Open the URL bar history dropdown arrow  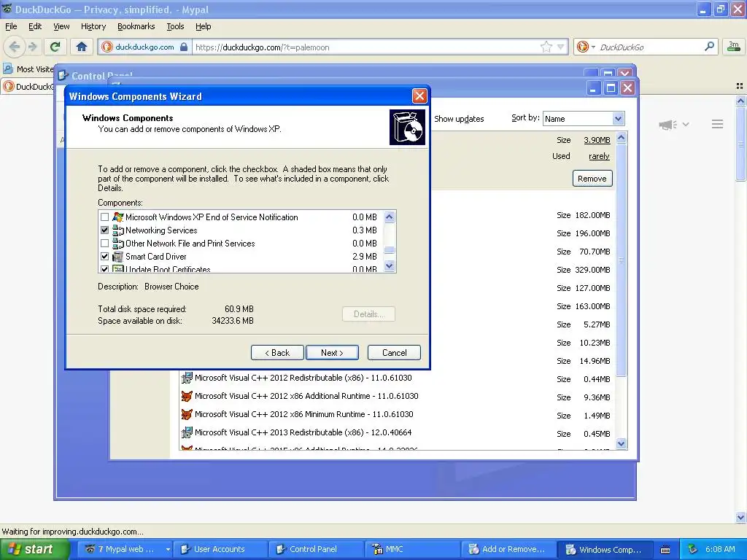click(x=561, y=47)
